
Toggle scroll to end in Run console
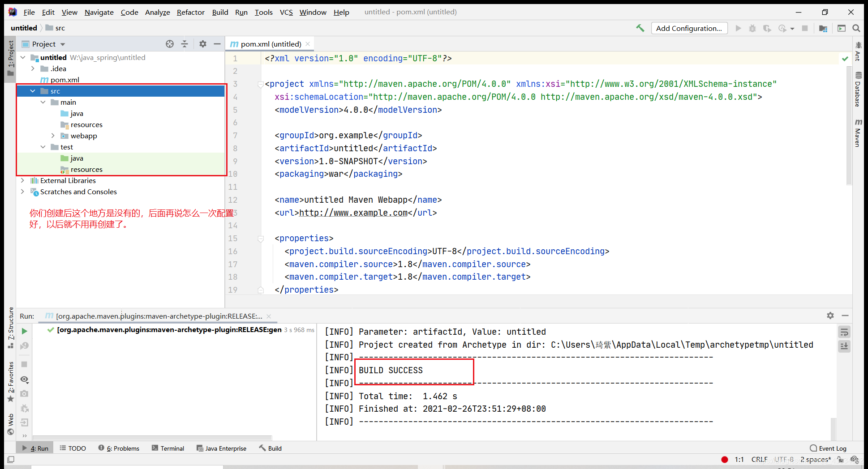click(844, 346)
